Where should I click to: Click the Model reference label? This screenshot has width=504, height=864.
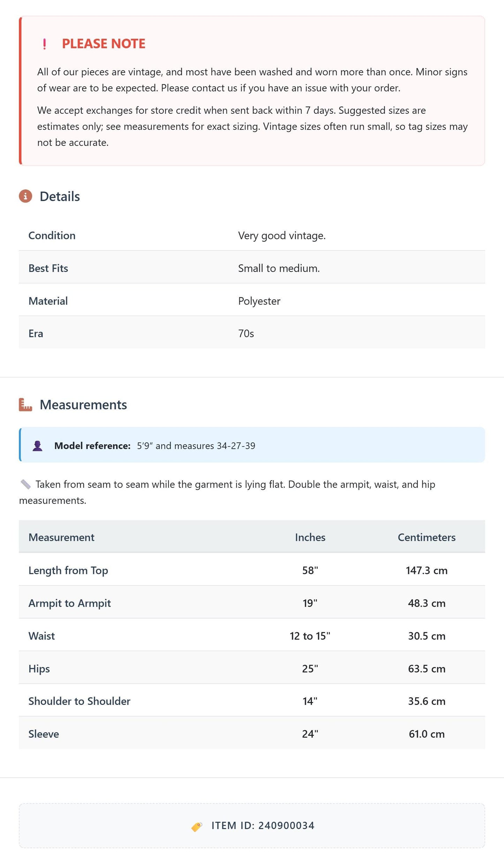point(92,446)
